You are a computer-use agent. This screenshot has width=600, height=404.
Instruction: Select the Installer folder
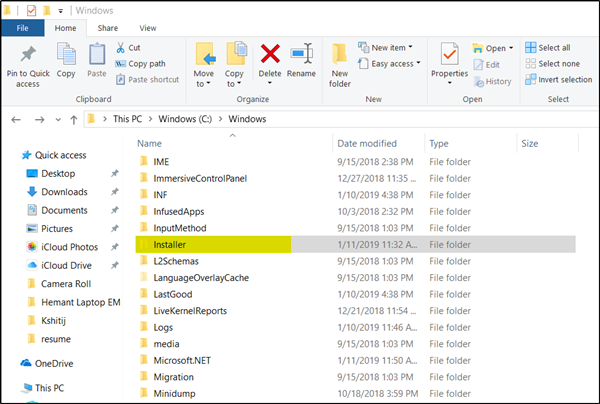[x=168, y=244]
